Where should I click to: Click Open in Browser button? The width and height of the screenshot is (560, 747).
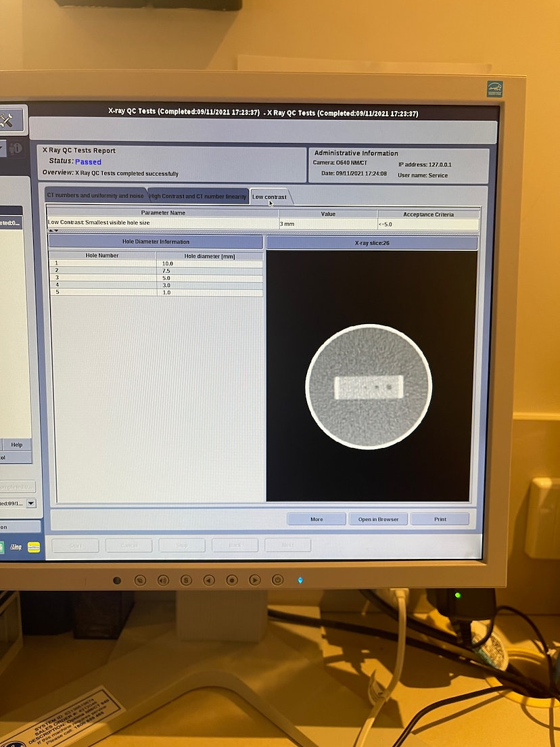(x=378, y=519)
